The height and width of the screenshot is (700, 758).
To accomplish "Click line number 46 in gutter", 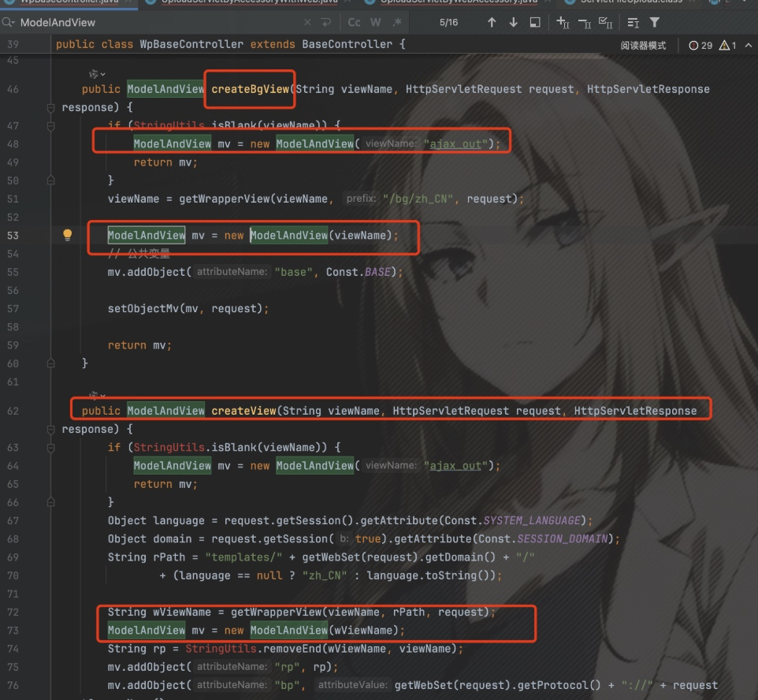I will 13,89.
